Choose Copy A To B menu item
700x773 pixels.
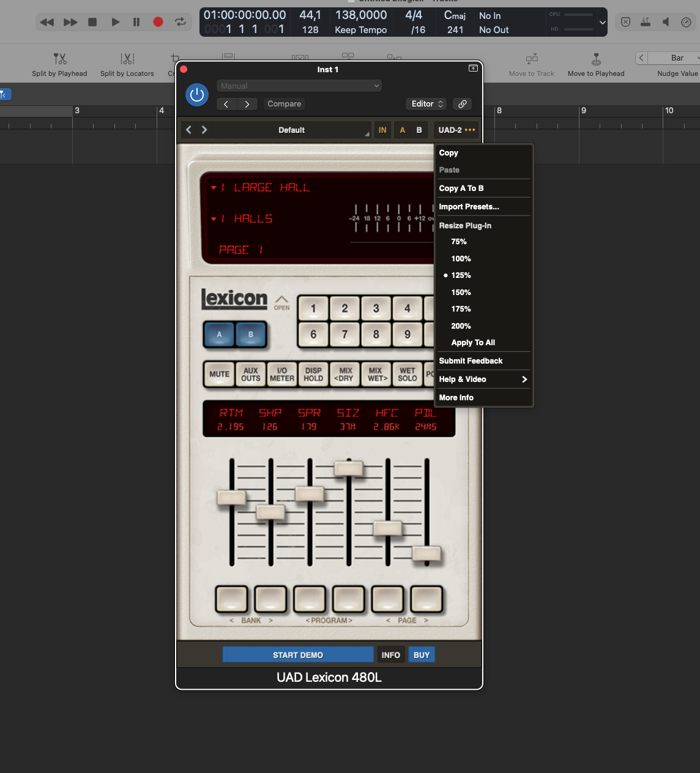(483, 189)
